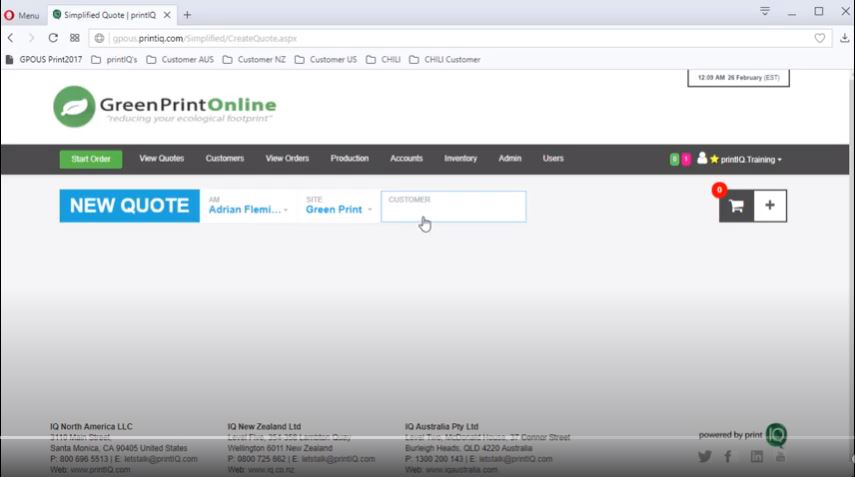The height and width of the screenshot is (477, 855).
Task: Open the Production menu
Action: [350, 159]
